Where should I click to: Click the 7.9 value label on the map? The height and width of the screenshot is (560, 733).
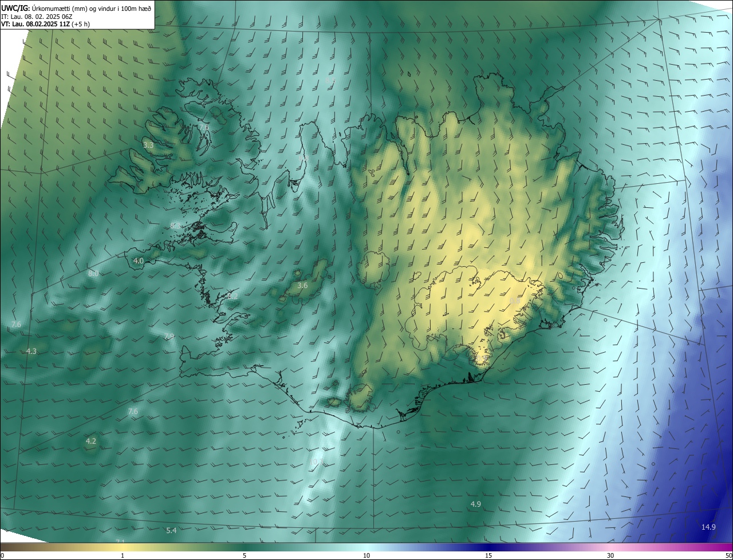coord(169,336)
